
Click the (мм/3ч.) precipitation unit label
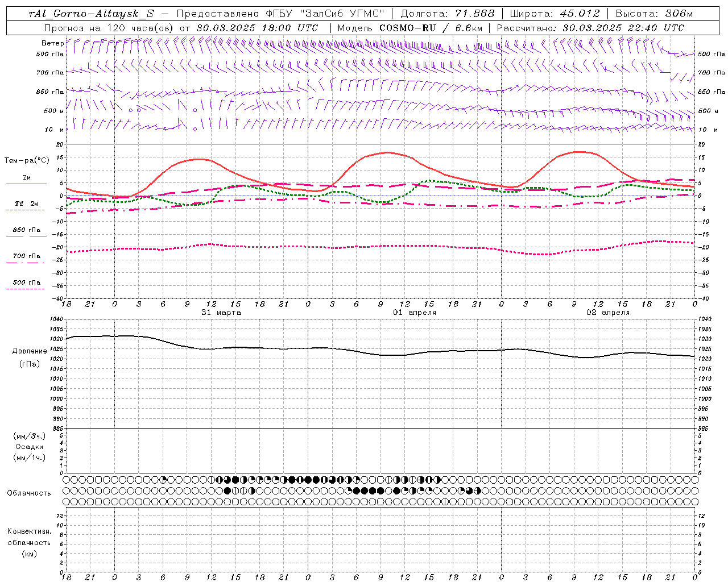pyautogui.click(x=30, y=436)
